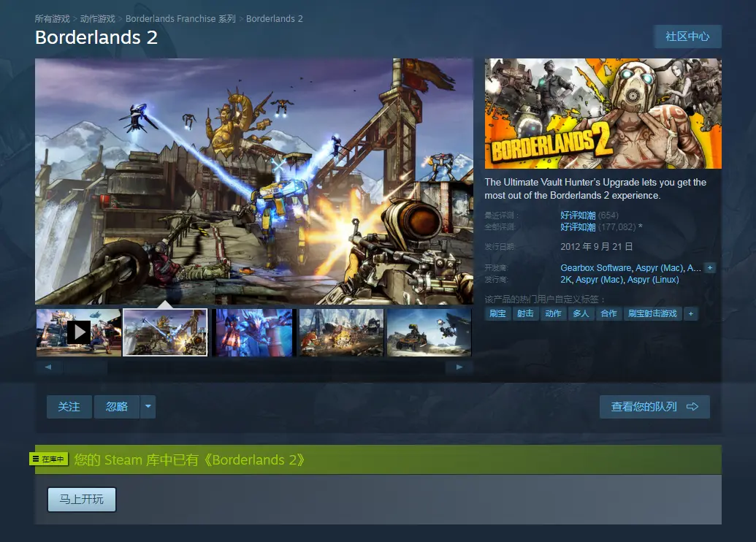Open the ignore options dropdown arrow

click(x=148, y=407)
